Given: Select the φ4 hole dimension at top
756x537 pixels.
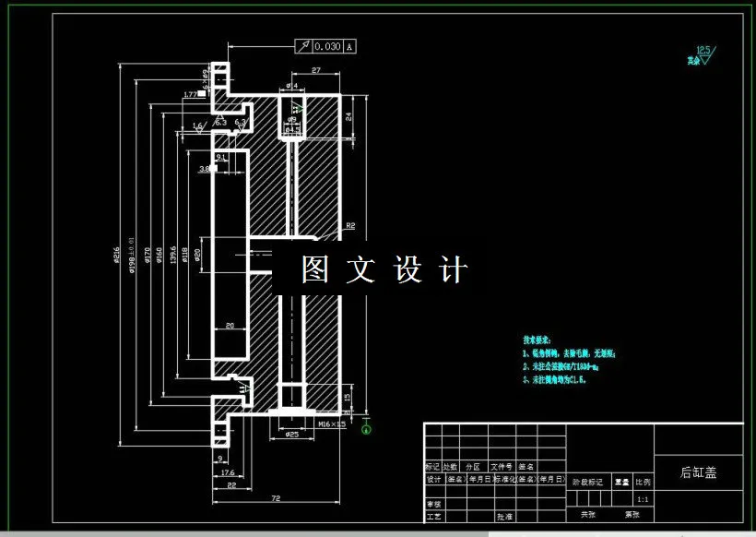Looking at the screenshot, I should pos(290,86).
